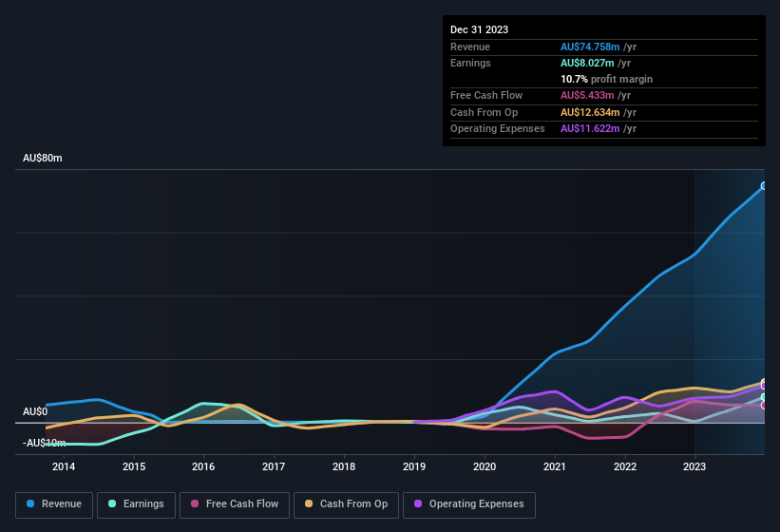Screen dimensions: 780x532
Task: Click the AU$74.758m revenue value
Action: click(x=590, y=47)
